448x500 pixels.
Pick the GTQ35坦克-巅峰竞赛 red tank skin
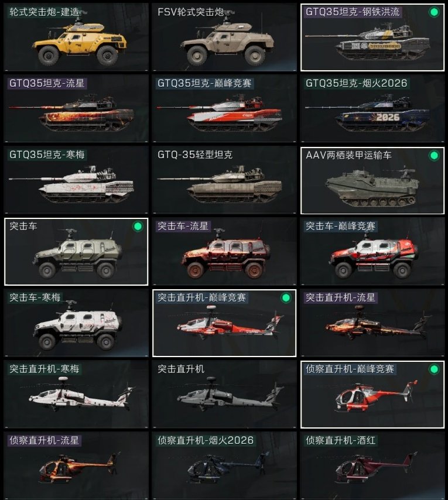click(x=224, y=108)
